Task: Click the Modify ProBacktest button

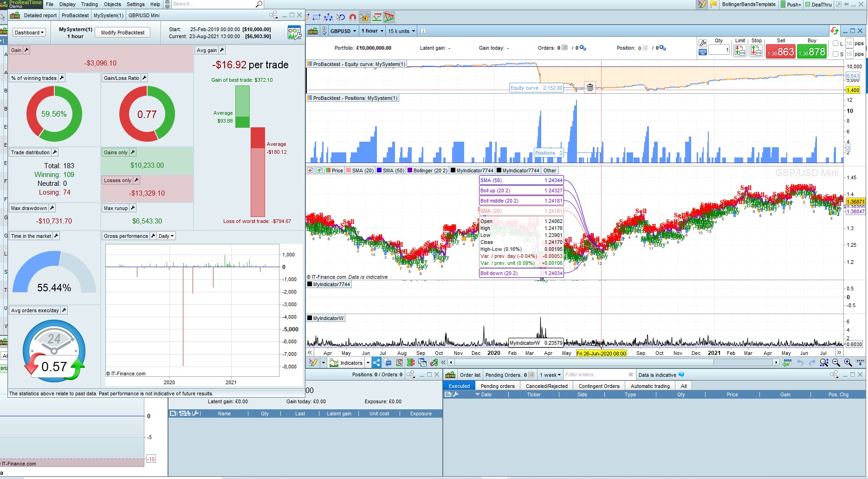Action: (123, 33)
